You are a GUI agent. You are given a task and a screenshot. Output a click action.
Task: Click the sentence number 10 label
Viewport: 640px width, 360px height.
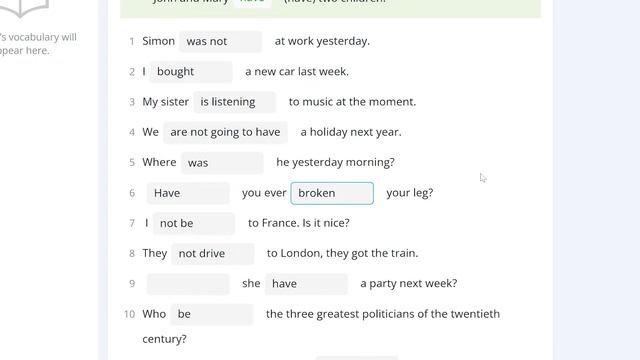coord(129,314)
